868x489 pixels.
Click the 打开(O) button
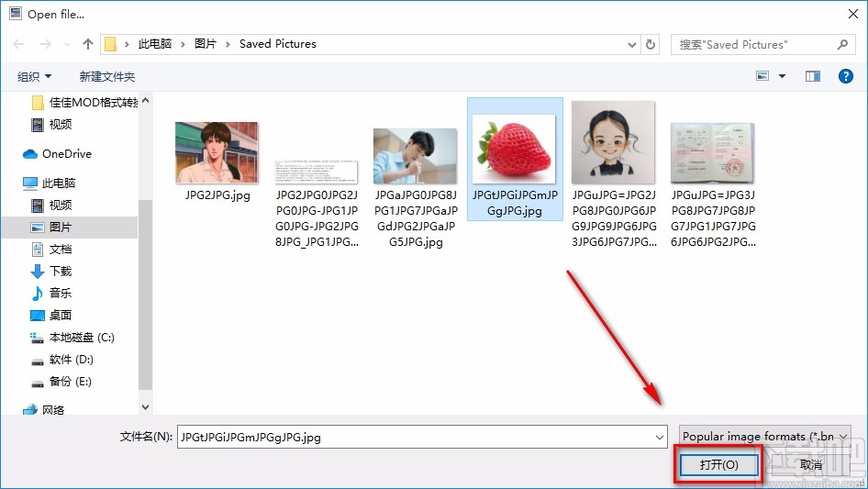(x=718, y=464)
